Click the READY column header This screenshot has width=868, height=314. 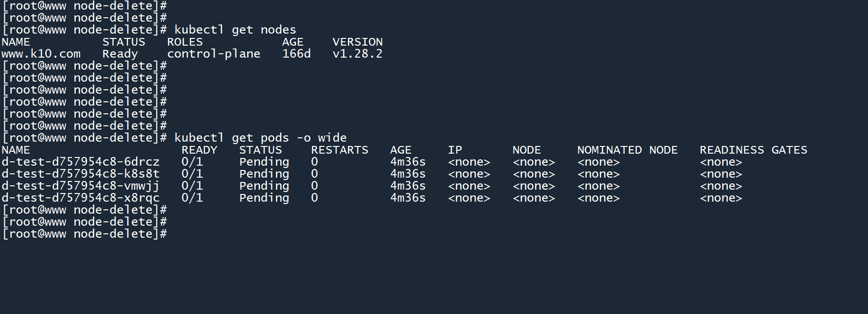(x=199, y=150)
